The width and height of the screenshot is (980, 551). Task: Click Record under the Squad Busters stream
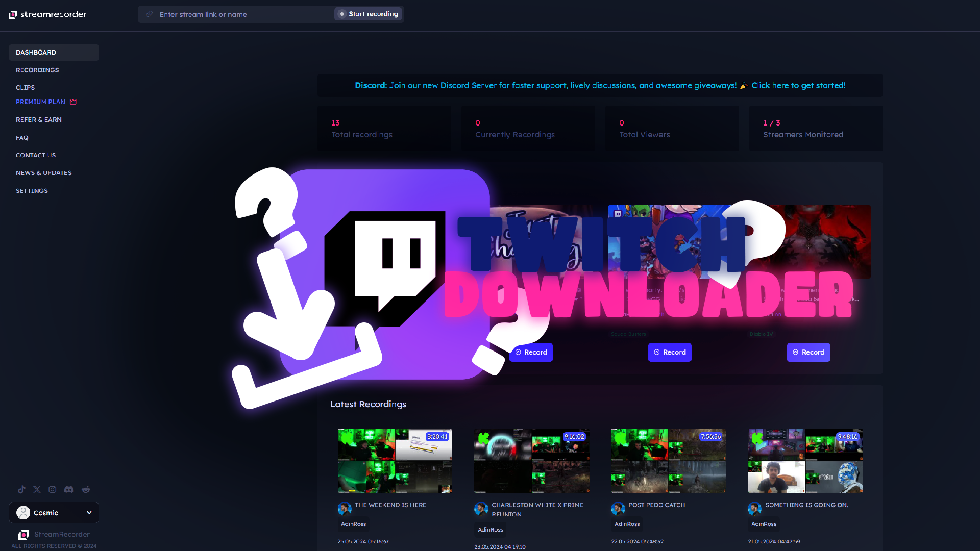(x=670, y=352)
